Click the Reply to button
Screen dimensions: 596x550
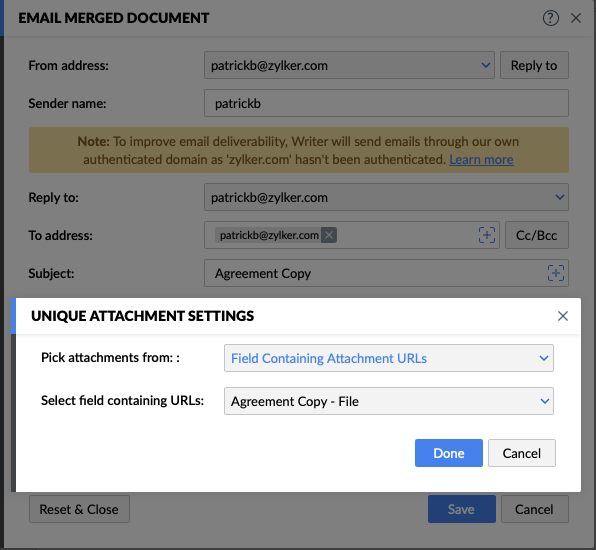(534, 65)
